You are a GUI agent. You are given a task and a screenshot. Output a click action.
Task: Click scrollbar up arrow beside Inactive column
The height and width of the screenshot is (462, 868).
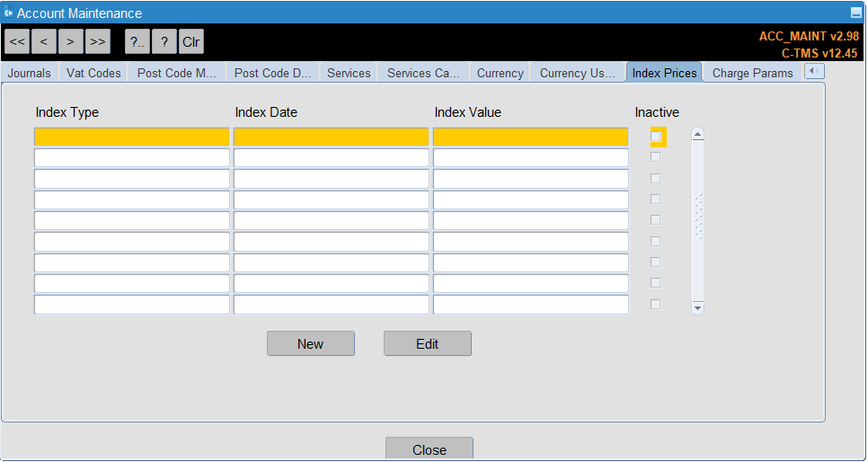pos(697,134)
